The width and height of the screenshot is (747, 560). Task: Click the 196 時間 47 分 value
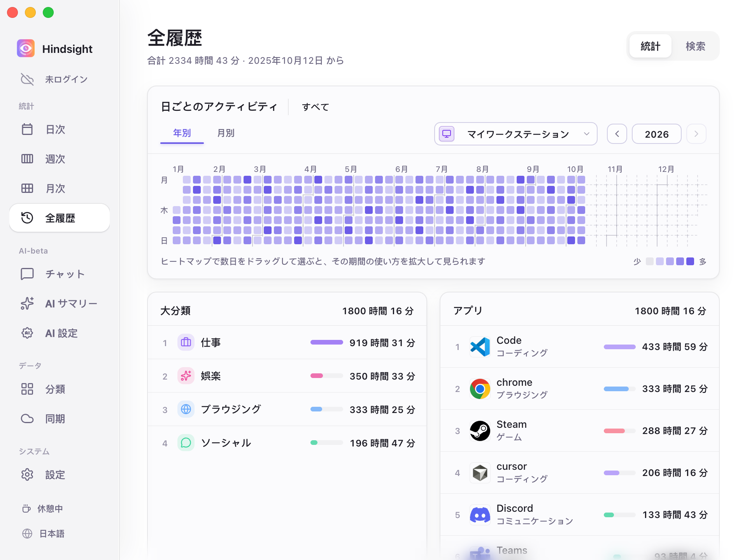[382, 443]
